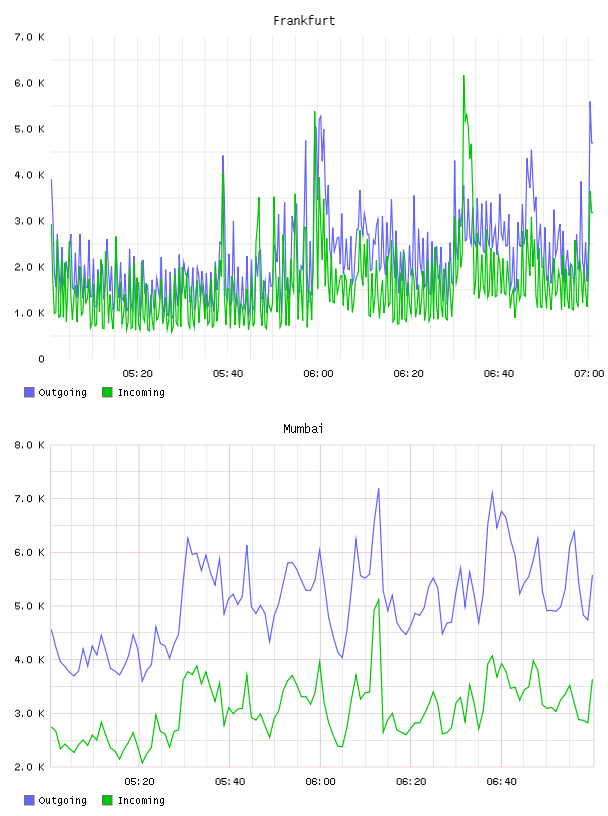Click the 06:40 time label in Frankfurt

pos(499,374)
